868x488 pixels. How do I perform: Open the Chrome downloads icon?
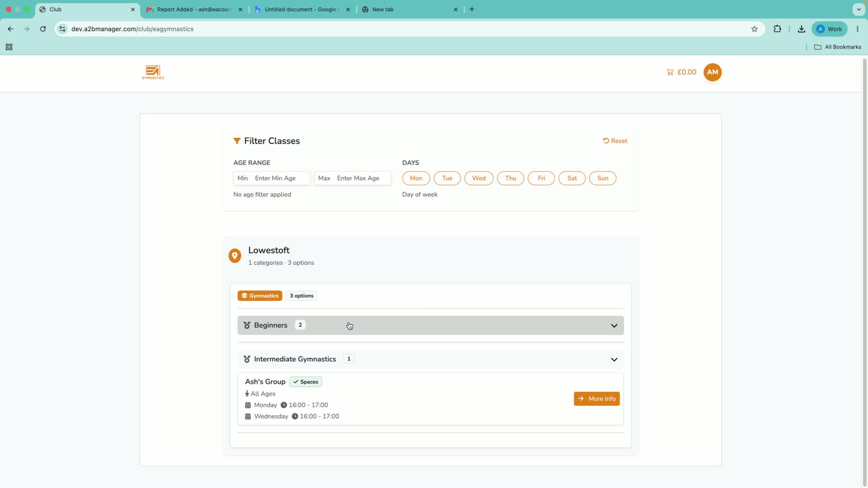point(801,29)
